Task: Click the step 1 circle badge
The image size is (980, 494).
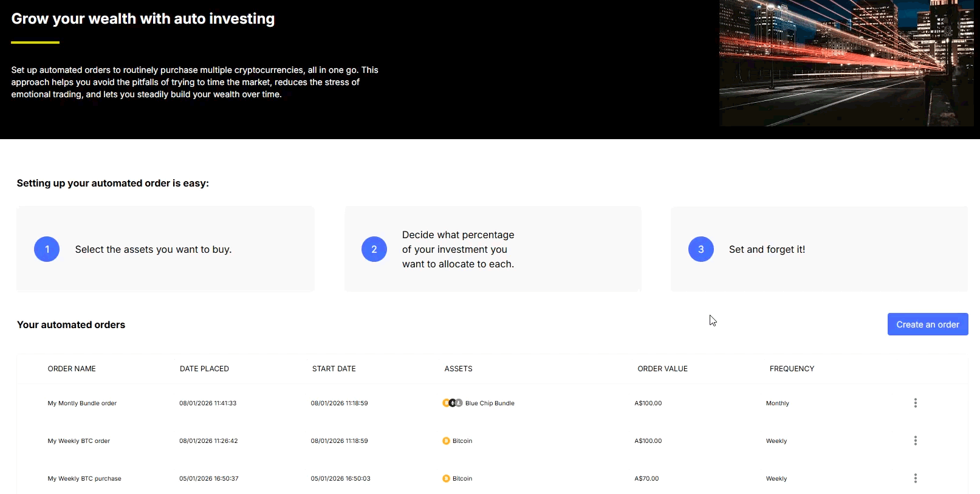Action: tap(47, 249)
